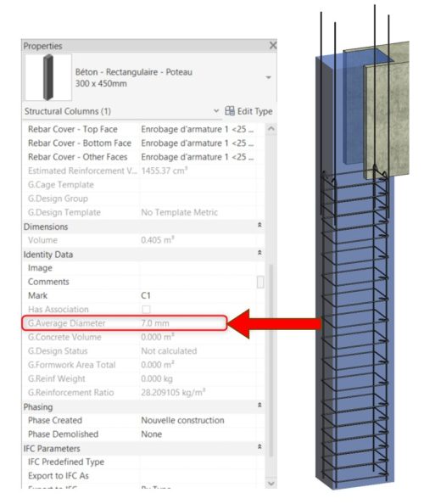Select the G.Average Diameter row
This screenshot has height=504, width=424.
125,323
